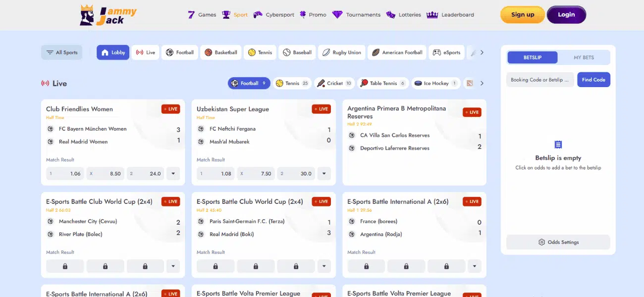Select odds 30.0 for Mash'al Mubarek
The image size is (644, 297).
click(x=296, y=174)
